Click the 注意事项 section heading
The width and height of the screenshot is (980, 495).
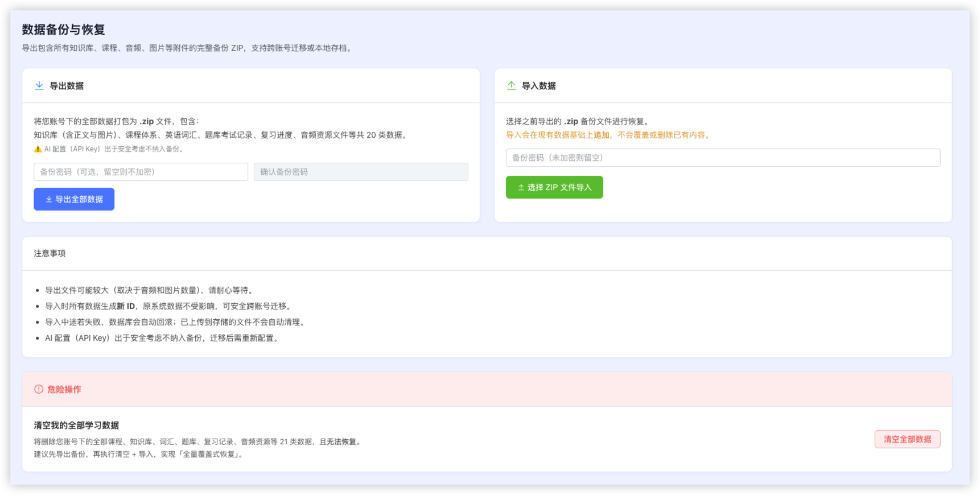pos(50,253)
